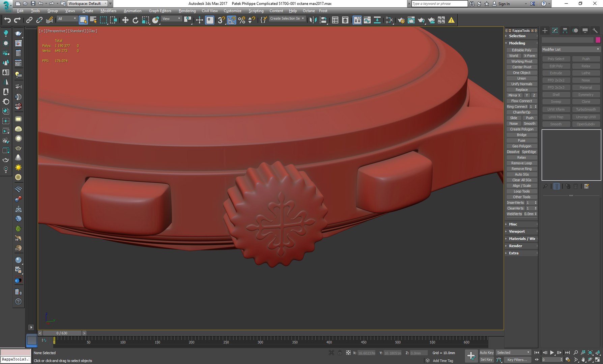Viewport: 603px width, 364px height.
Task: Click the TurboSmooth modifier button
Action: (x=586, y=110)
